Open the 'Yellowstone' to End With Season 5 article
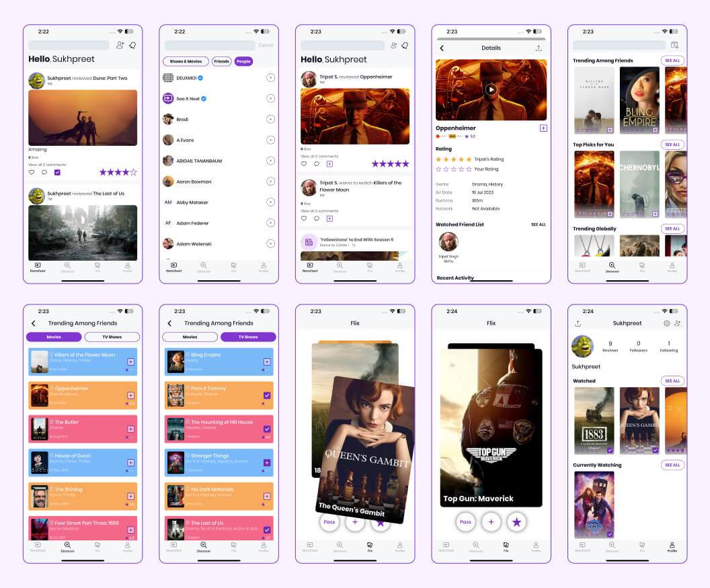The width and height of the screenshot is (710, 588). tap(355, 242)
